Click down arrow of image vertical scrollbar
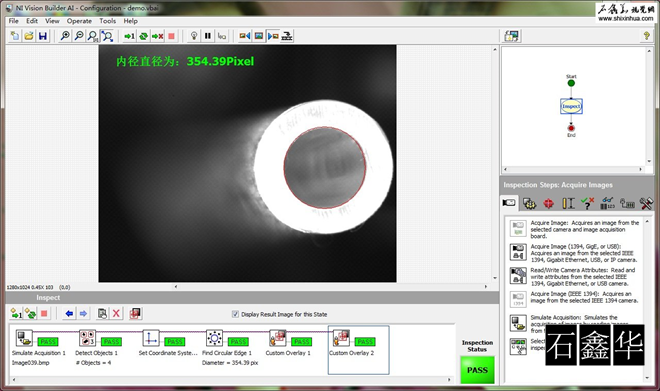The height and width of the screenshot is (391, 660). pos(495,278)
